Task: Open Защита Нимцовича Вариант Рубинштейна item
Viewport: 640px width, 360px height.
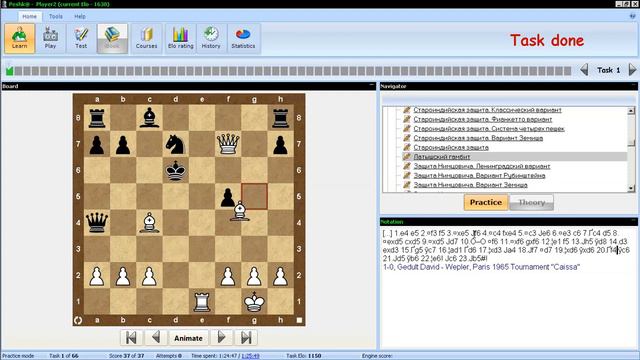Action: [479, 176]
